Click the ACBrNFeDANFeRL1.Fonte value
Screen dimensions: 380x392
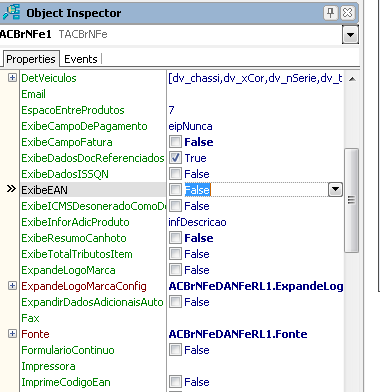(x=238, y=334)
